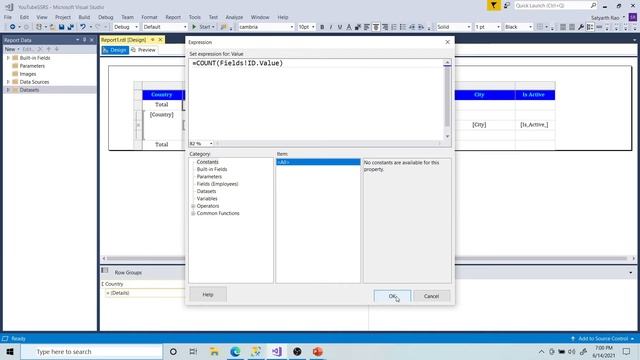Expand the Built-in Fields folder in Report Data
Image resolution: width=640 pixels, height=360 pixels.
coord(8,58)
